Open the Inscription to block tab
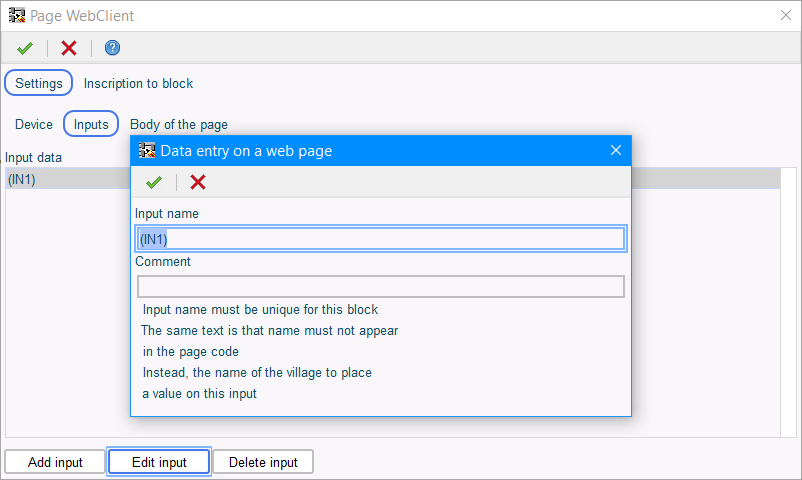The image size is (802, 480). pyautogui.click(x=138, y=83)
